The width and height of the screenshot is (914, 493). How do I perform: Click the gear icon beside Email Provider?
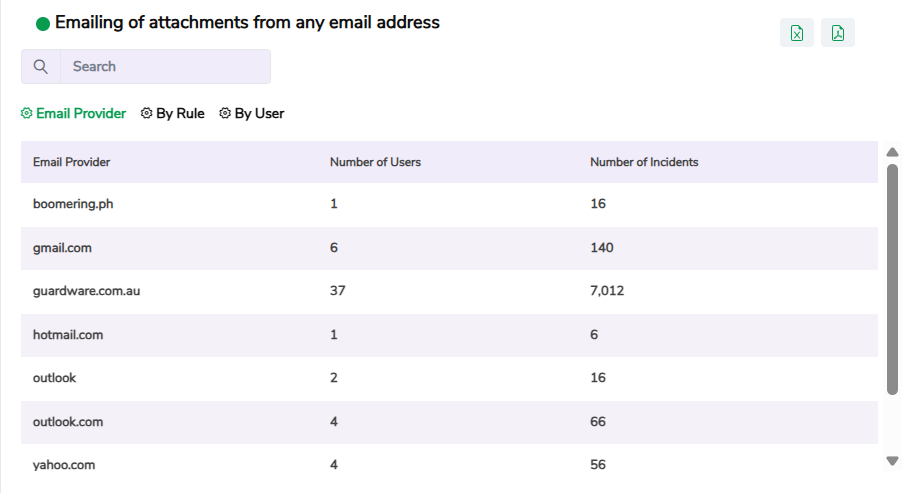(27, 114)
